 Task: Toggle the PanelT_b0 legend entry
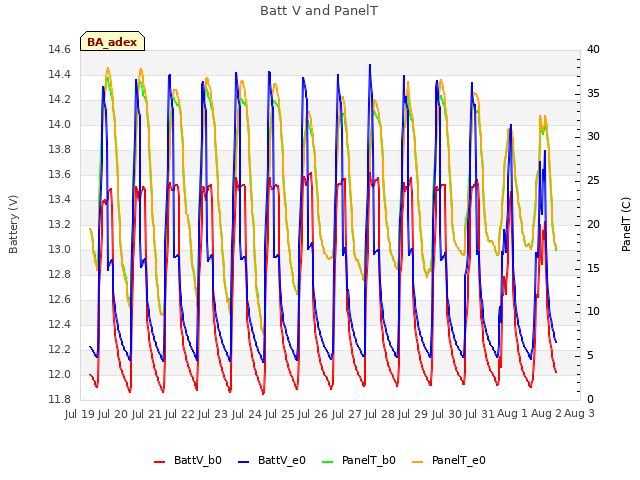(x=359, y=460)
